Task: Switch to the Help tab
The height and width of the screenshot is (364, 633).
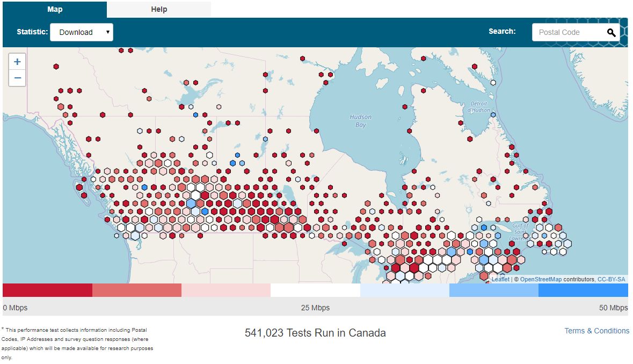Action: (159, 9)
